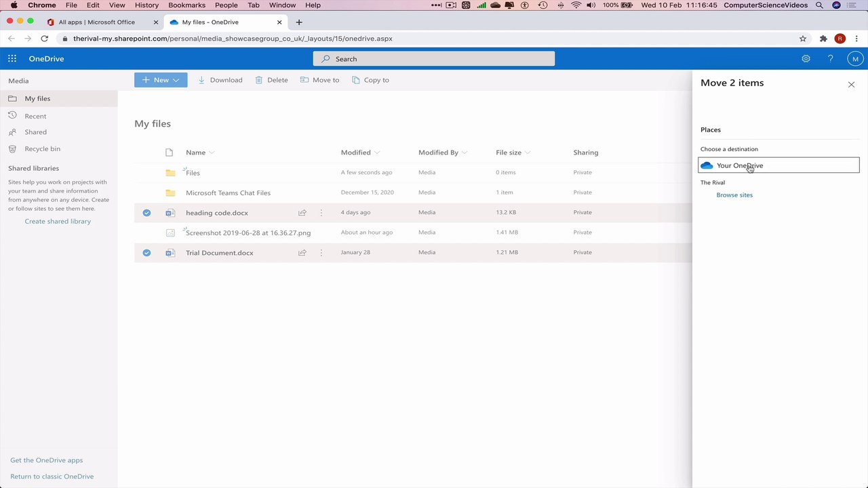Click the Wi-Fi status icon

point(576,5)
